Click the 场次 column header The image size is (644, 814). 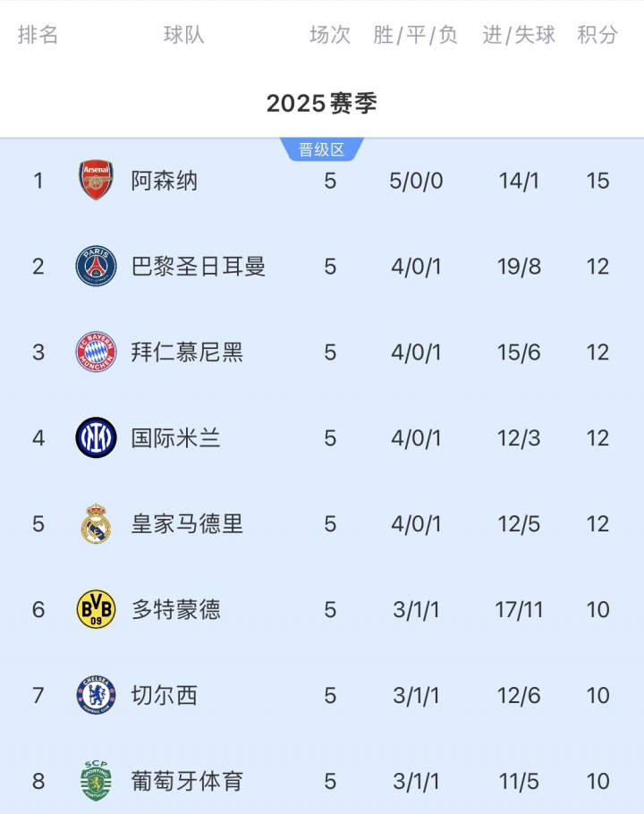tap(330, 35)
